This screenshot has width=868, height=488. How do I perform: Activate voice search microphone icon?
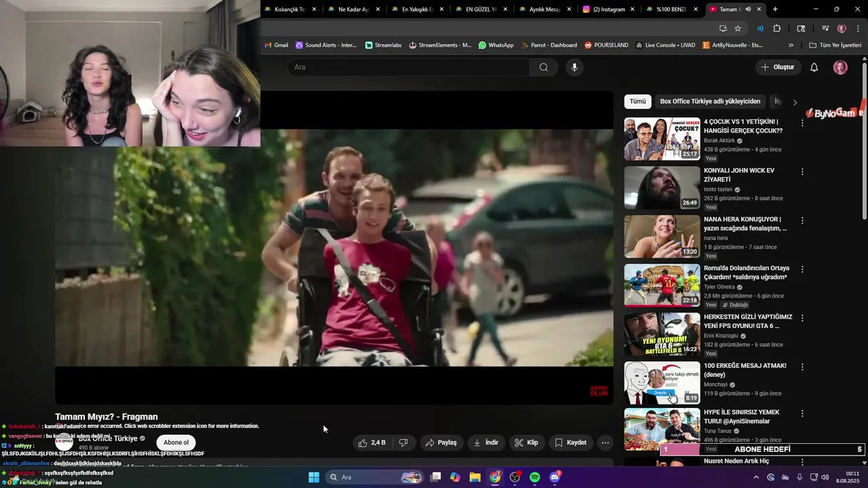coord(574,67)
